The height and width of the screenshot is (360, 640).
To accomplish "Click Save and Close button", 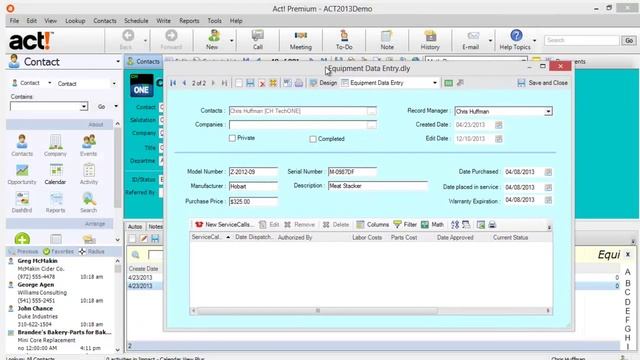I will click(x=543, y=83).
